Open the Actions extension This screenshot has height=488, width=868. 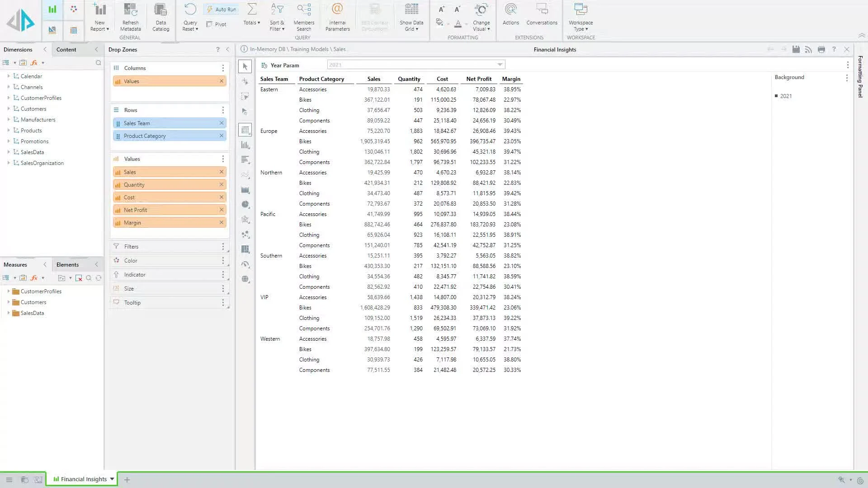[510, 10]
